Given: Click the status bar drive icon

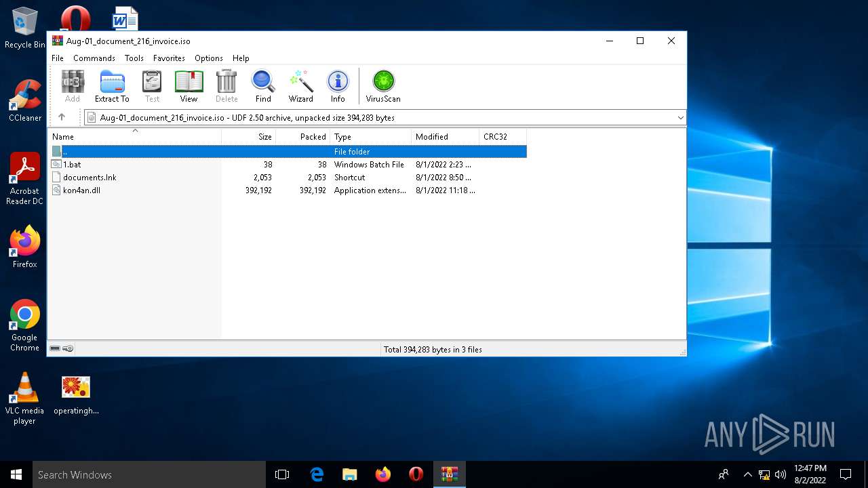Looking at the screenshot, I should click(x=55, y=349).
